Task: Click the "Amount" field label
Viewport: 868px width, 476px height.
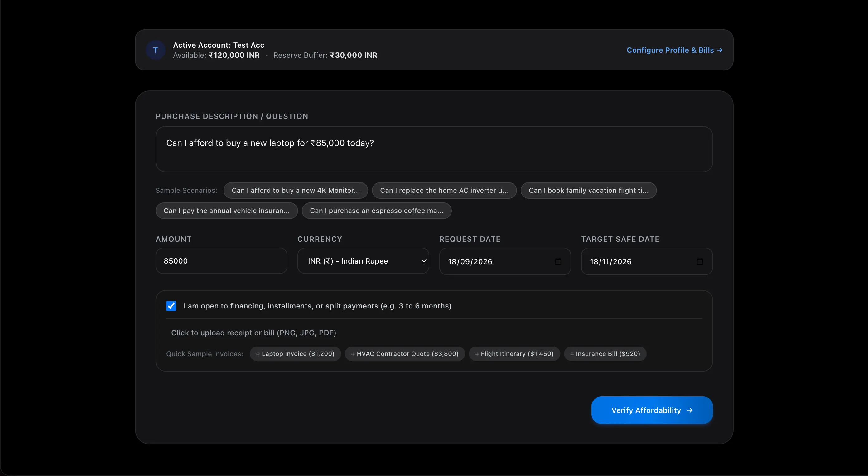Action: [174, 239]
